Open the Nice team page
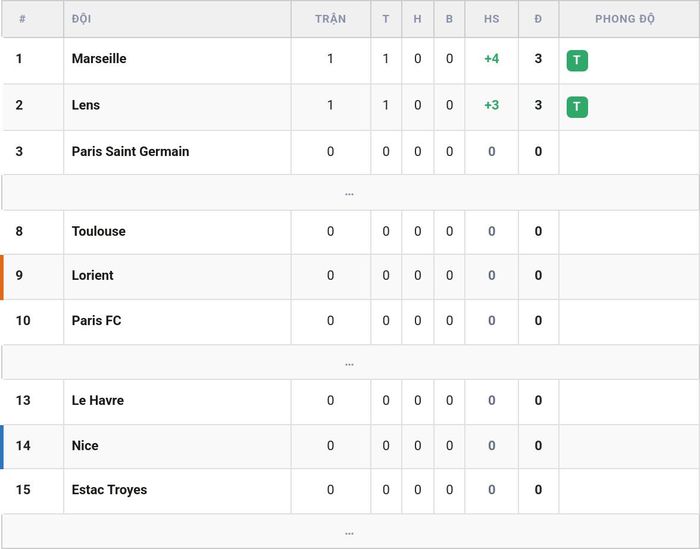Viewport: 700px width, 549px height. point(85,445)
